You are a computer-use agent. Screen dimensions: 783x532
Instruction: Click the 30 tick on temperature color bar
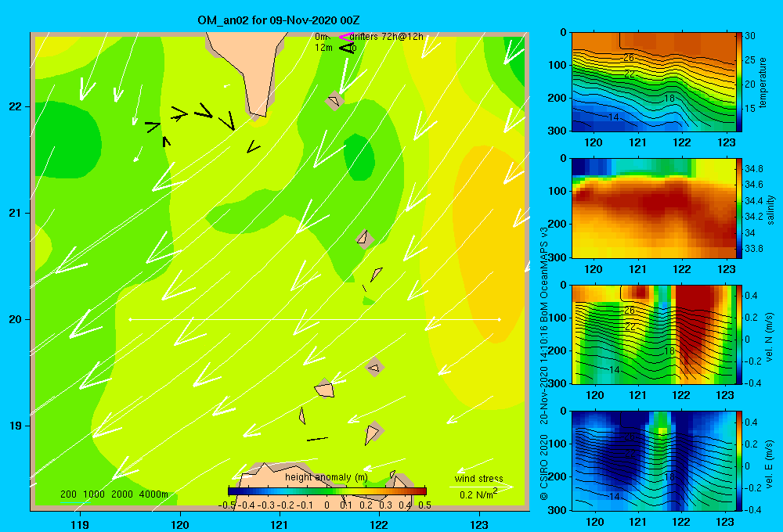click(750, 36)
